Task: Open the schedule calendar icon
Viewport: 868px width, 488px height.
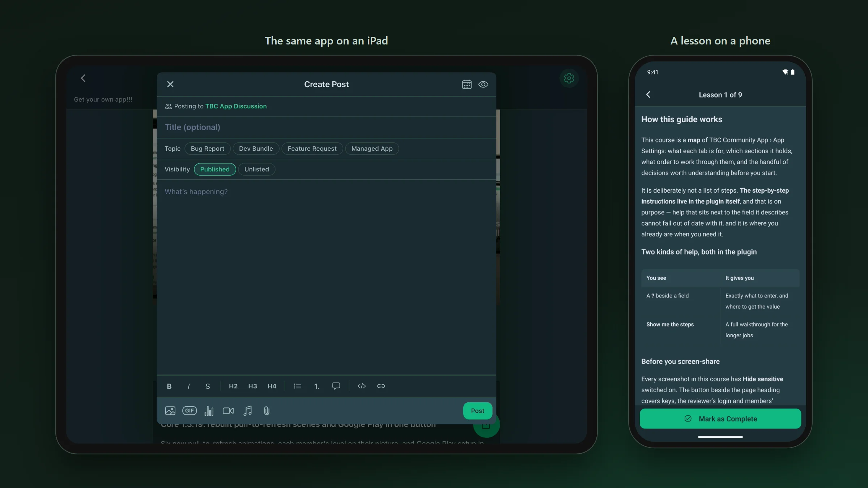Action: tap(467, 84)
